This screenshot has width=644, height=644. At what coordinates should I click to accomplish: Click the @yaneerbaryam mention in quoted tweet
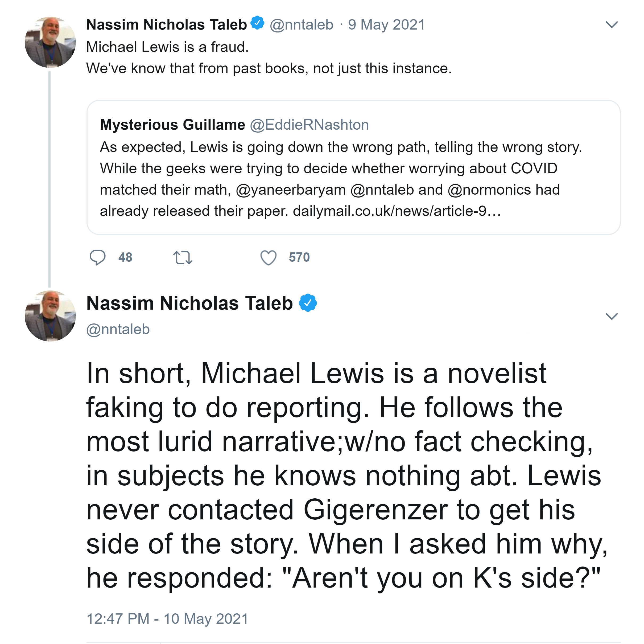291,190
